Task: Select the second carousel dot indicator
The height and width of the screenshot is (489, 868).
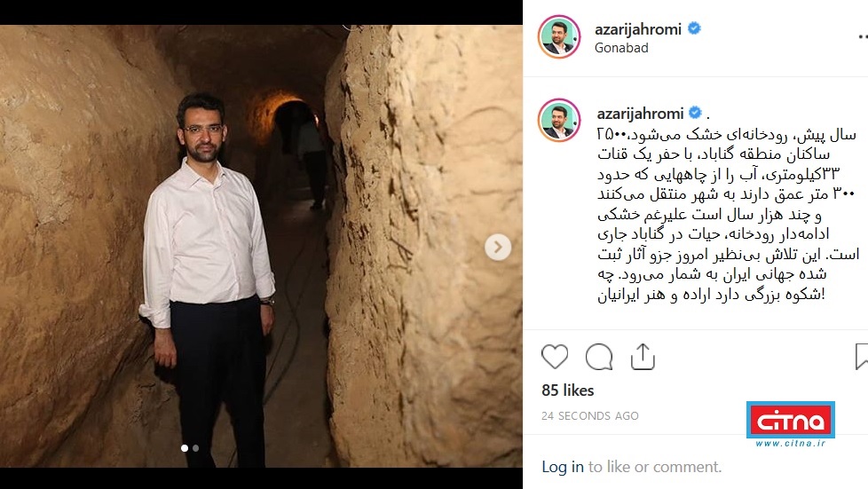Action: coord(195,448)
